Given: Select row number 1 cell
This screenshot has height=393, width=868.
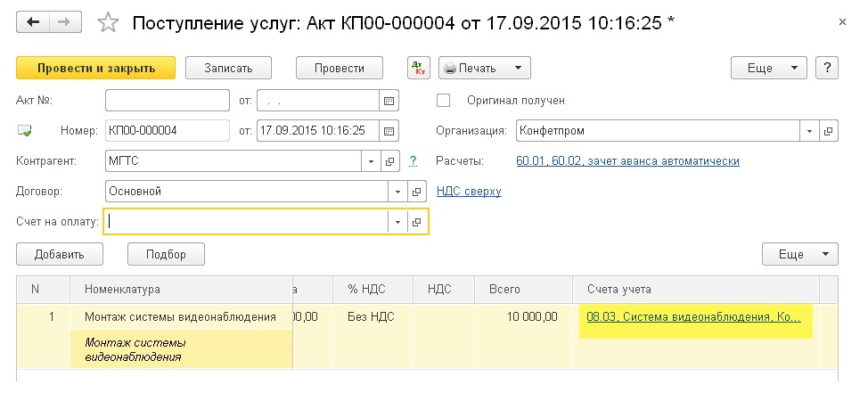Looking at the screenshot, I should click(43, 317).
